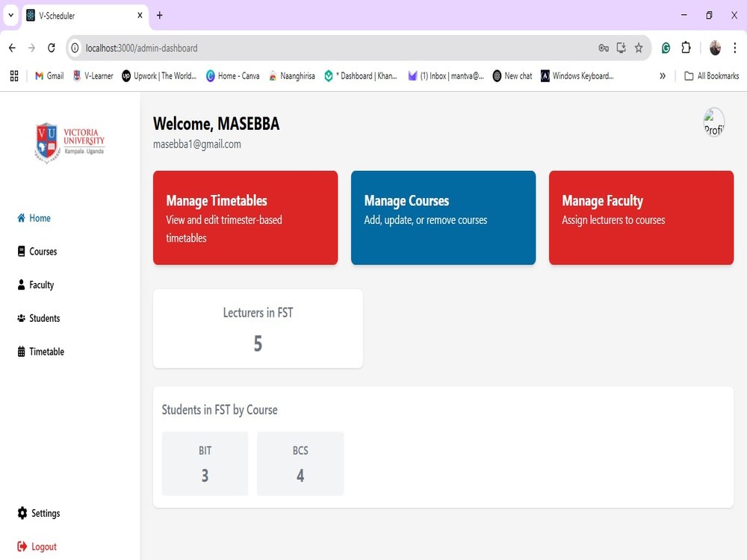Click the Home house icon in sidebar
This screenshot has height=560, width=747.
click(x=21, y=218)
